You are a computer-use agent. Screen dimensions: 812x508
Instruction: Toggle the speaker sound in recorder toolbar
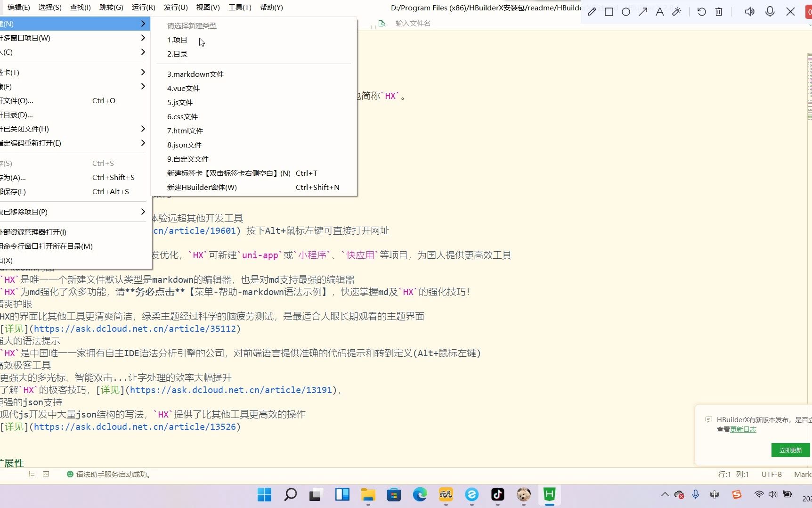click(x=750, y=12)
